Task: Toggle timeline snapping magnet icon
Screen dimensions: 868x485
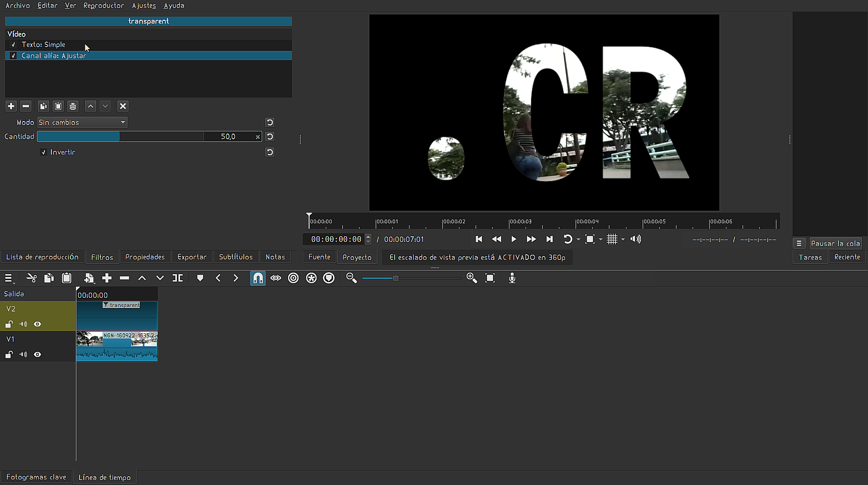Action: coord(258,278)
